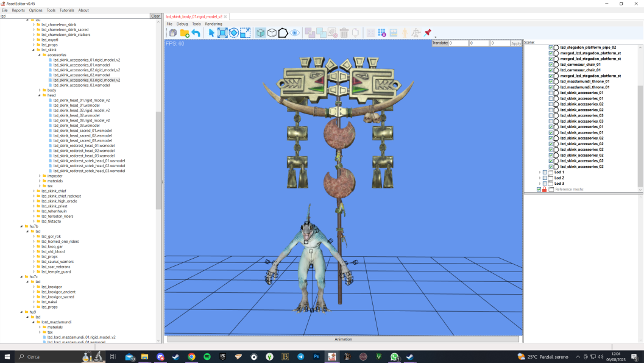Image resolution: width=644 pixels, height=363 pixels.
Task: Collapse the head folder in file tree
Action: pyautogui.click(x=40, y=95)
